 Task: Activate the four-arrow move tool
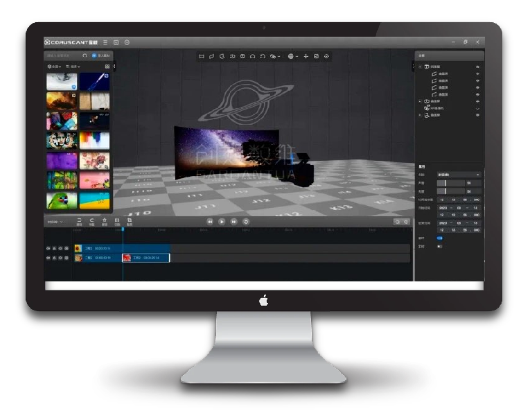tap(306, 56)
